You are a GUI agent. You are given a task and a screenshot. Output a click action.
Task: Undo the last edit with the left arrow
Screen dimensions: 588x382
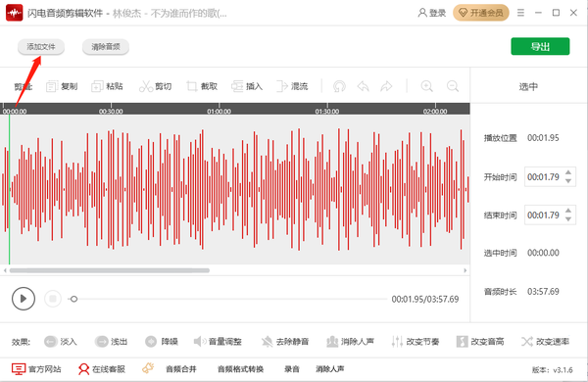(x=363, y=86)
